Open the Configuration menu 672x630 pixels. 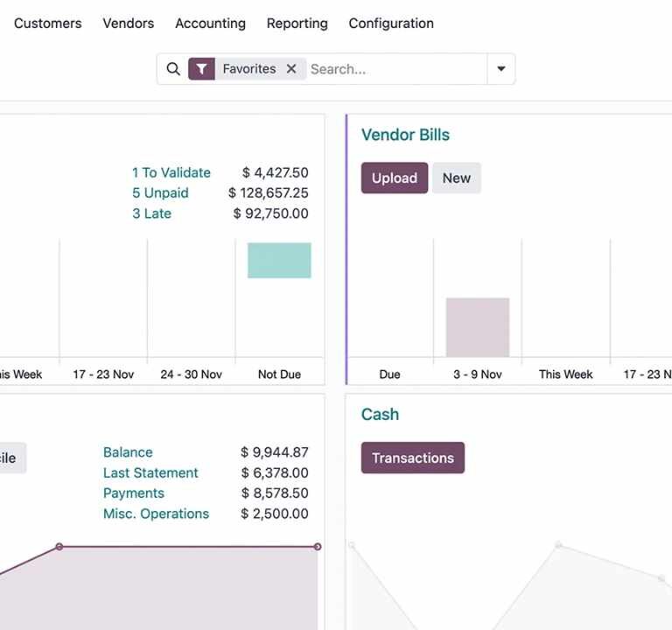(391, 24)
